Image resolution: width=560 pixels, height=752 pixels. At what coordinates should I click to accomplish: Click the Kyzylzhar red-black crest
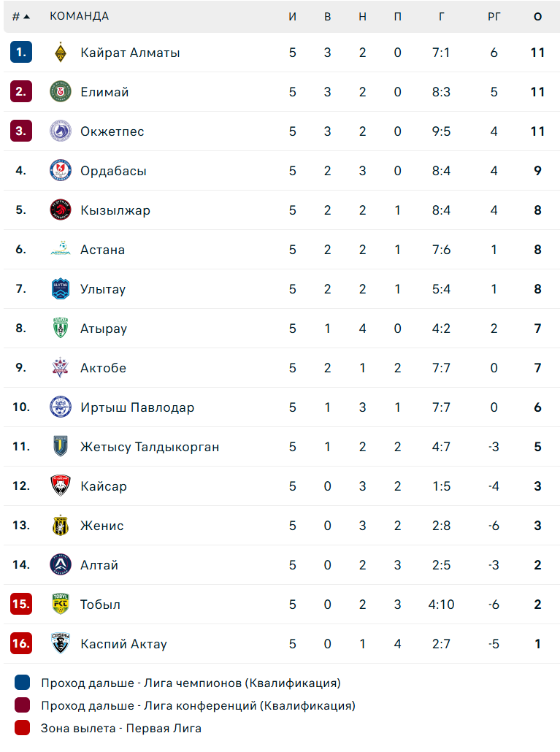(x=61, y=210)
